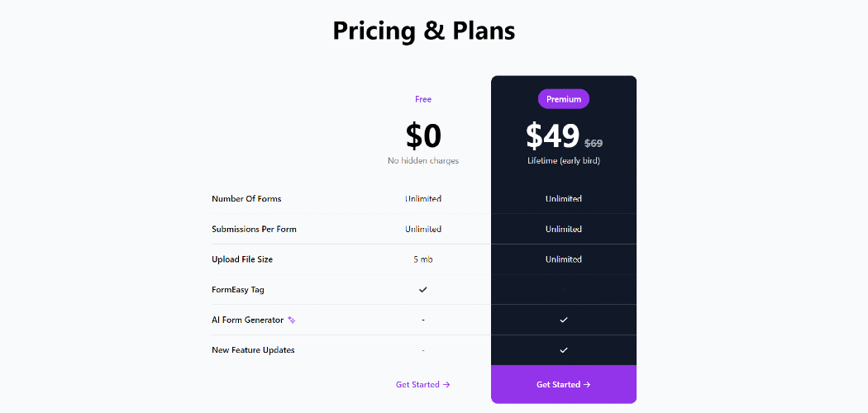This screenshot has height=413, width=868.
Task: Click the Free column FormEasy Tag checkmark
Action: (423, 290)
